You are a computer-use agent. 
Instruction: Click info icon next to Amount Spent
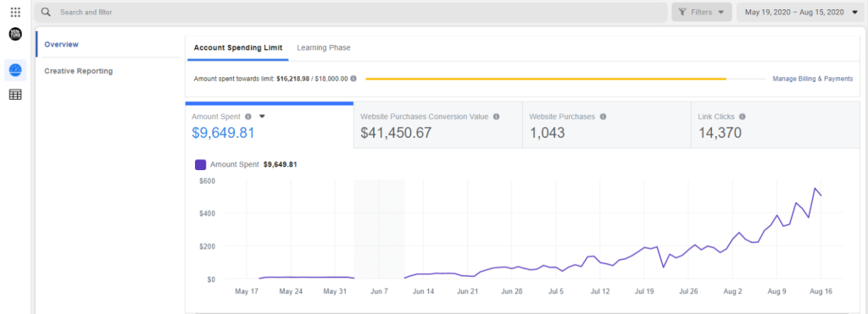coord(248,117)
